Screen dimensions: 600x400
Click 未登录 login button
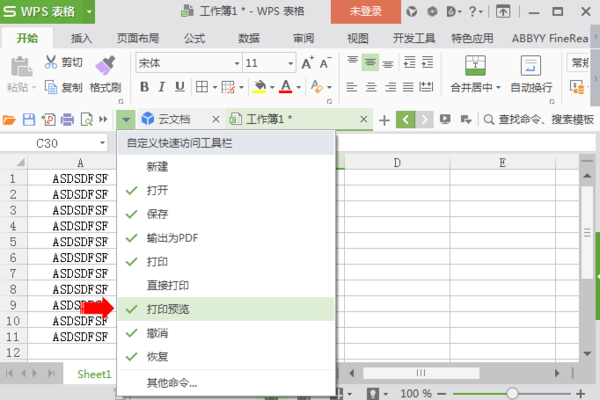tap(366, 11)
